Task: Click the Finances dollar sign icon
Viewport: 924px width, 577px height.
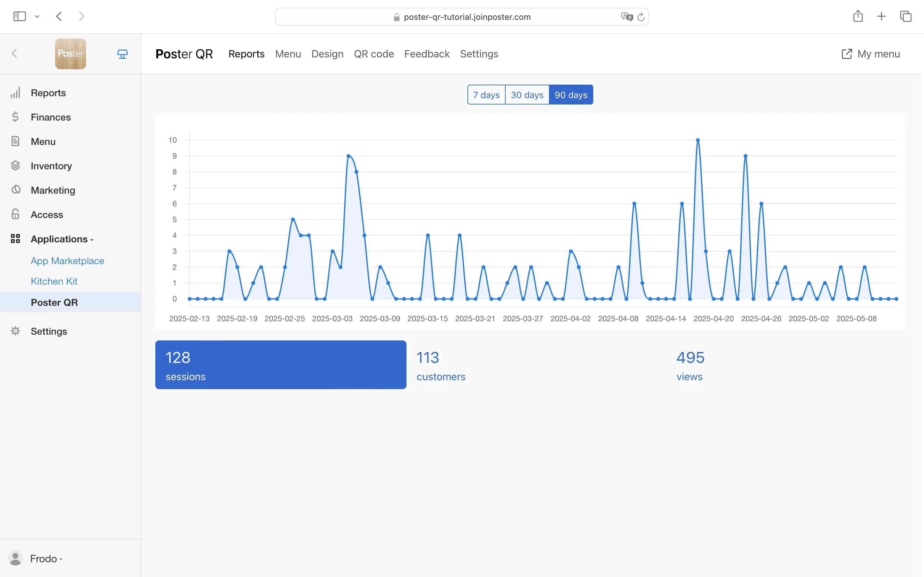Action: pyautogui.click(x=15, y=117)
